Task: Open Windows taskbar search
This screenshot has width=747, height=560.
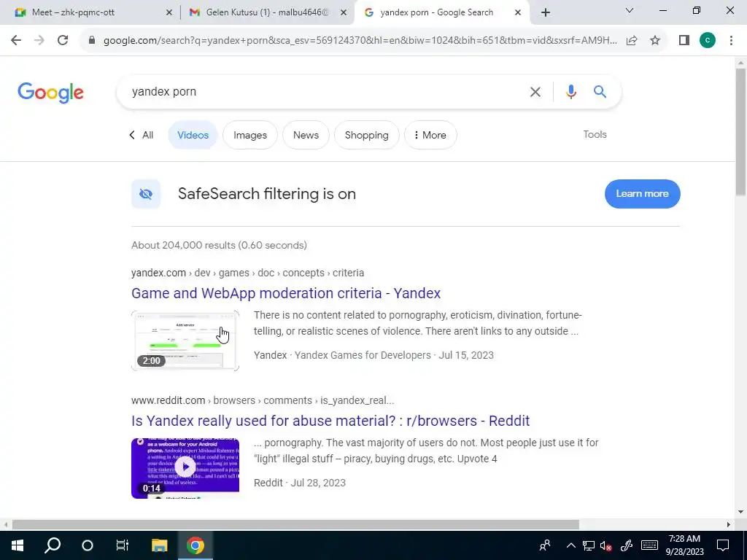Action: coord(53,545)
